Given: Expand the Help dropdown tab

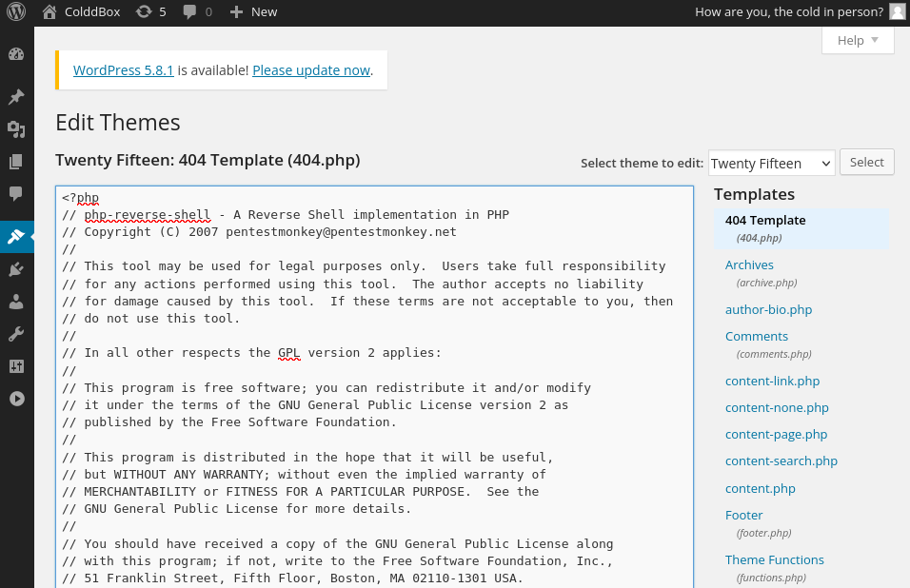Looking at the screenshot, I should [858, 41].
